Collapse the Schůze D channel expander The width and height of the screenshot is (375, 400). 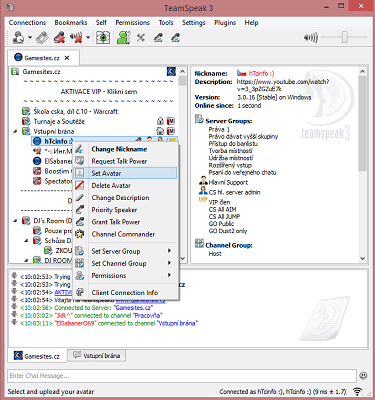pos(26,240)
